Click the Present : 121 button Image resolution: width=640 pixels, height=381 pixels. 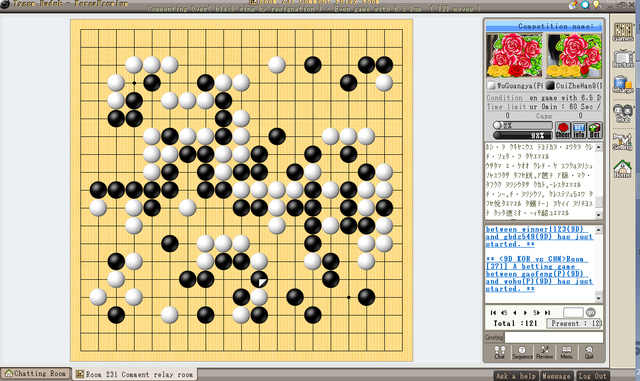(575, 323)
